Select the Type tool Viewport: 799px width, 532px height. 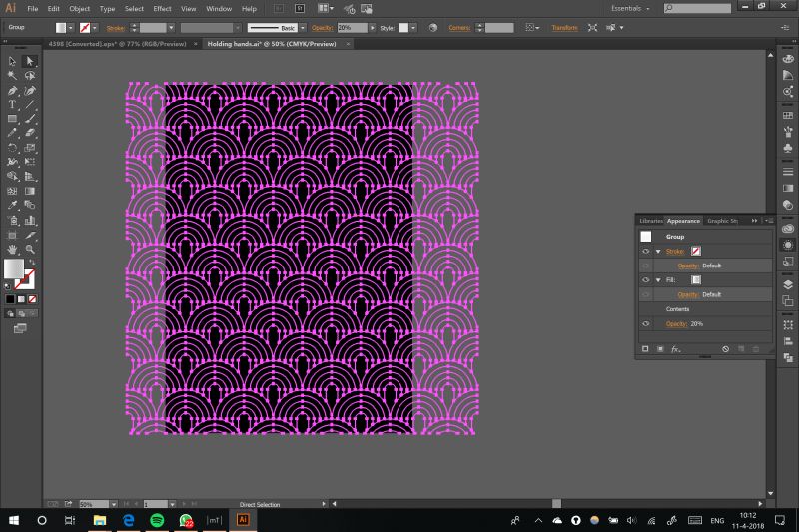(12, 105)
